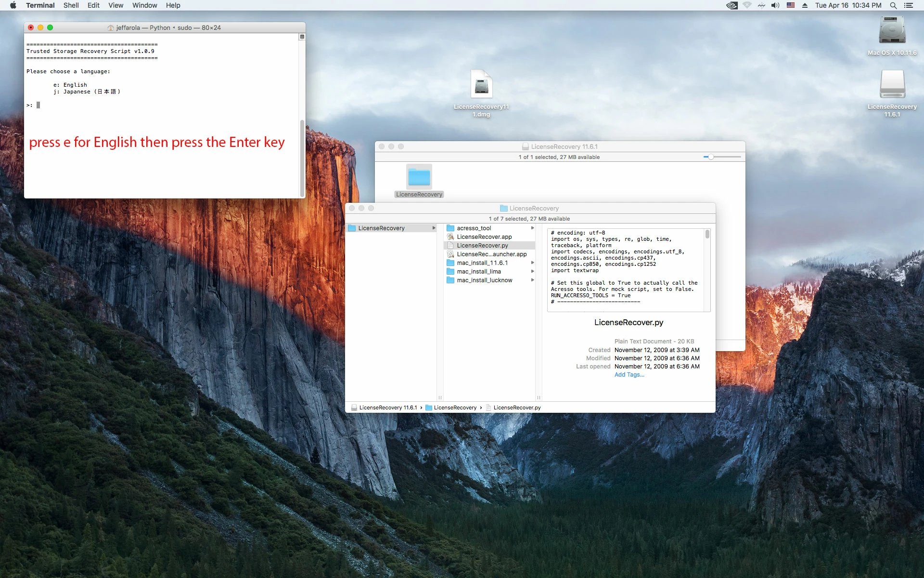This screenshot has height=578, width=924.
Task: Click the US flag input source icon
Action: point(791,5)
